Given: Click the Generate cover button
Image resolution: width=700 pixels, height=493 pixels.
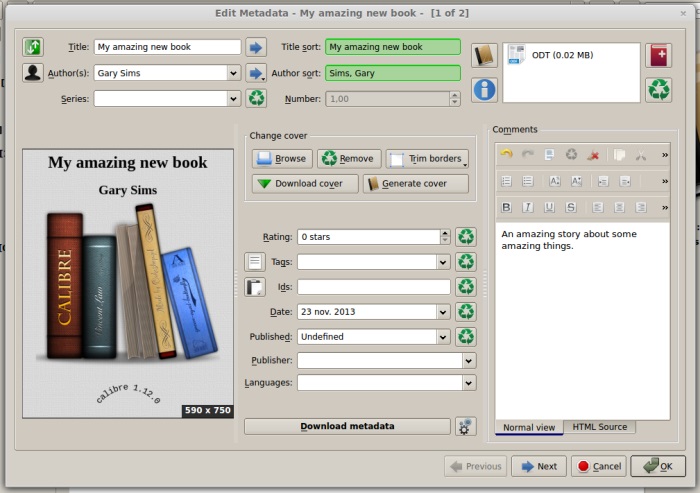Looking at the screenshot, I should pos(416,184).
